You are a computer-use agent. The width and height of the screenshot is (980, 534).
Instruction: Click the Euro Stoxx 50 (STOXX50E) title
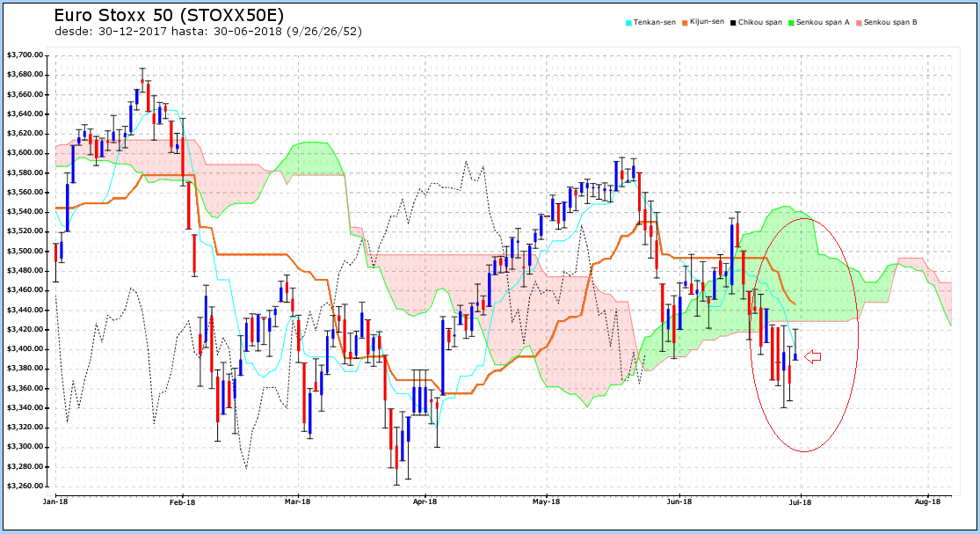169,15
